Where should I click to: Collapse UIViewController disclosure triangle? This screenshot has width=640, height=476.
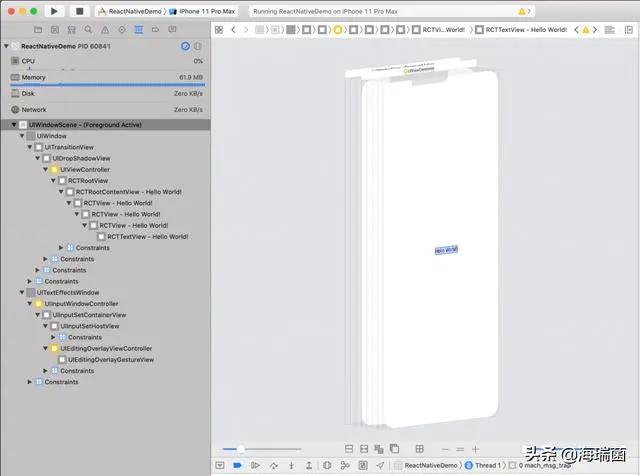pyautogui.click(x=45, y=169)
